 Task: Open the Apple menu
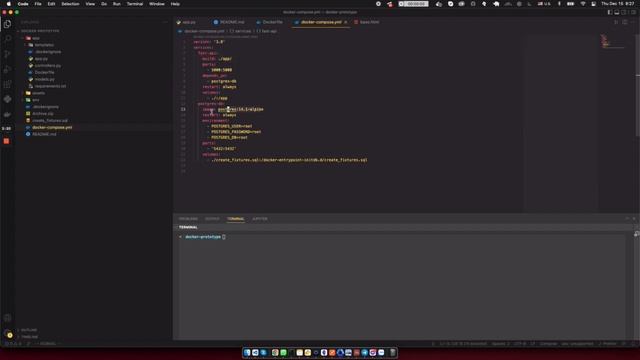click(9, 4)
